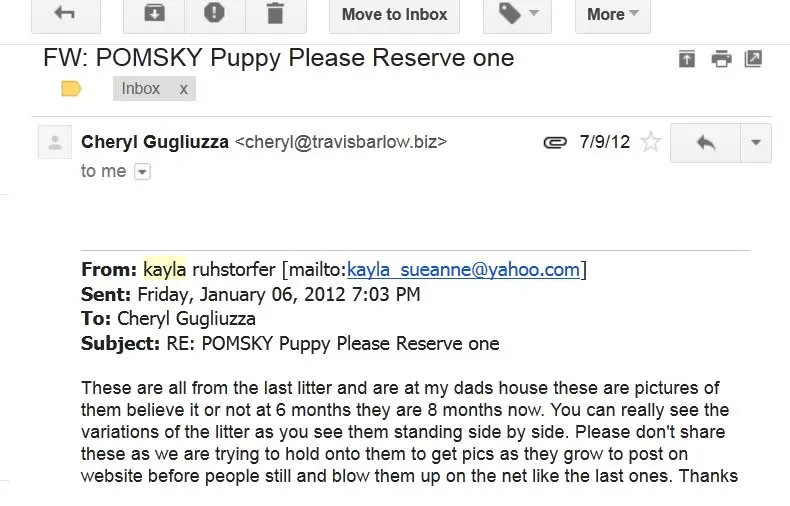Print the conversation with the printer icon

coord(721,59)
